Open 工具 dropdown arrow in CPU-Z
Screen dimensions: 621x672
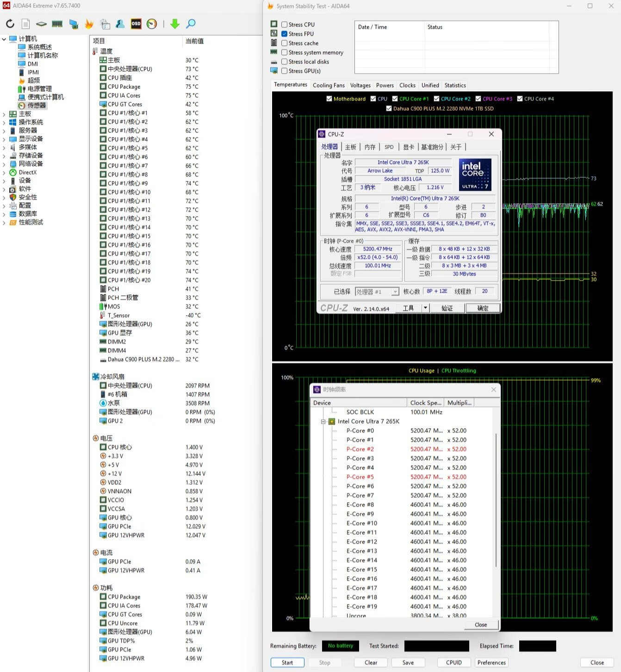(x=425, y=308)
